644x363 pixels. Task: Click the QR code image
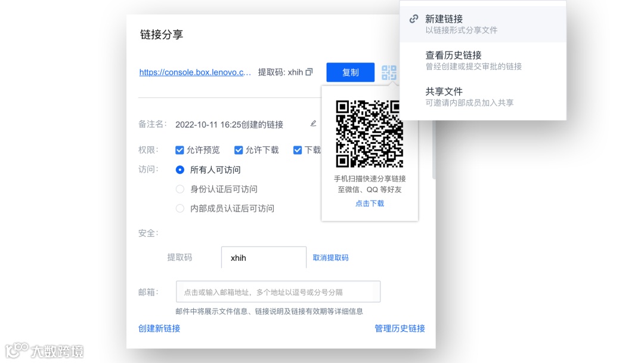click(x=370, y=134)
